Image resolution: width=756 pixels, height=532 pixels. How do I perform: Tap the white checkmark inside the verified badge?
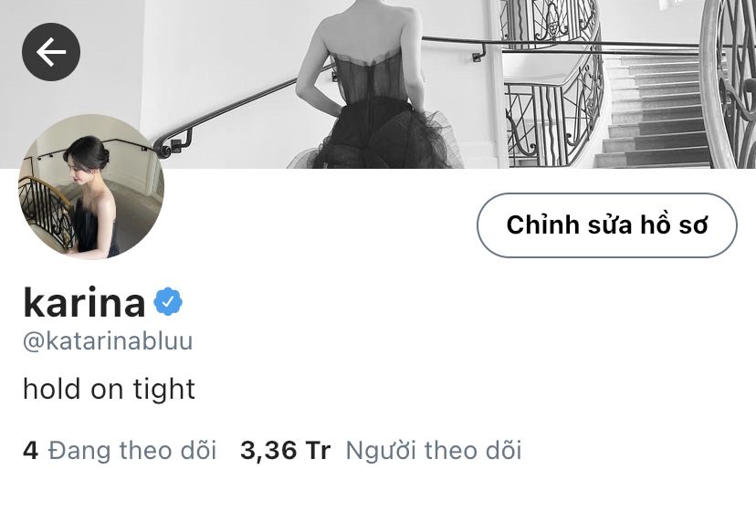(x=168, y=302)
